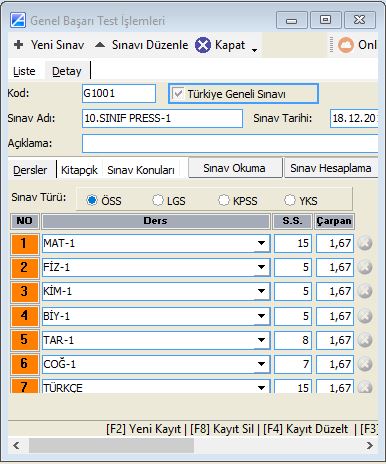Click the row number 1 orange button

(24, 243)
